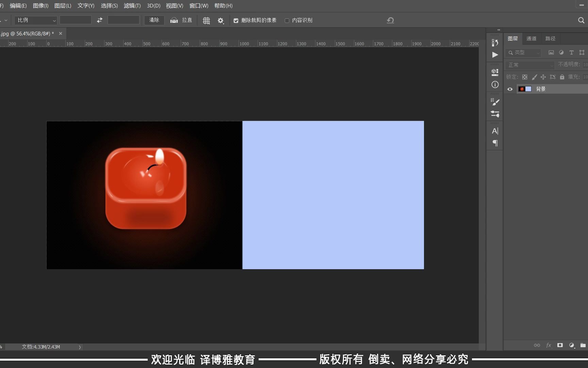Open the 视图(V) menu
Viewport: 588px width, 368px height.
175,6
